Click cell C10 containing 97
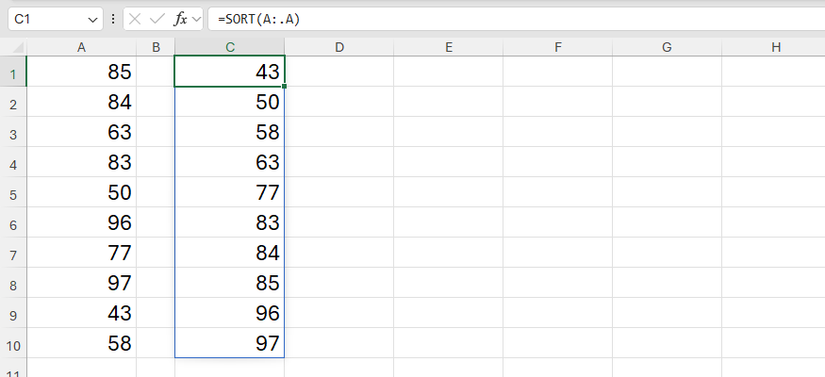Viewport: 825px width, 377px height. (230, 344)
